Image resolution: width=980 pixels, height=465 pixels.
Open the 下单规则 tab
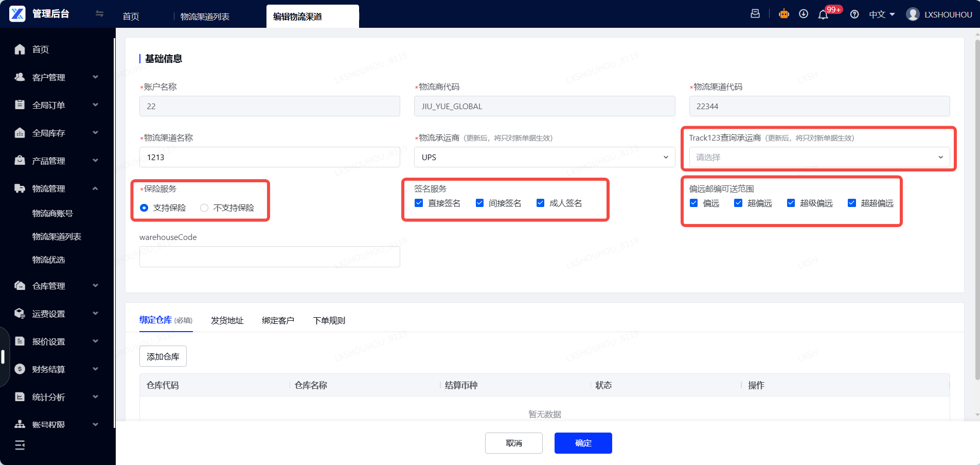329,321
